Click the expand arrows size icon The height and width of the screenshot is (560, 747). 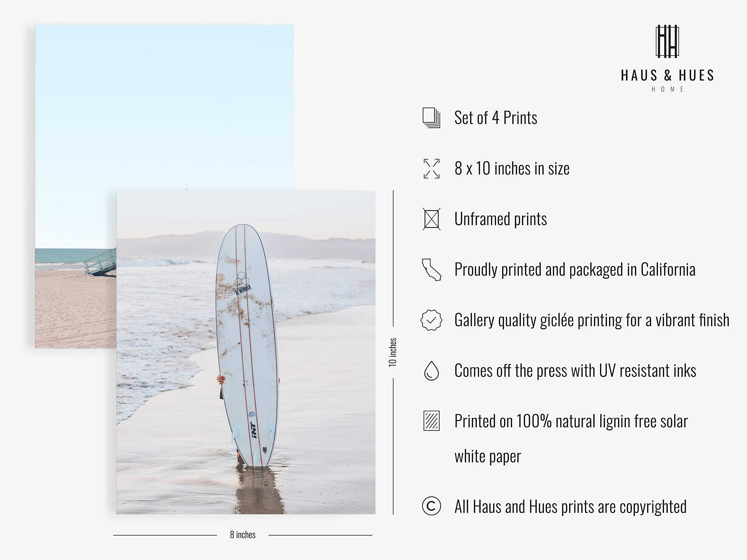pos(432,169)
